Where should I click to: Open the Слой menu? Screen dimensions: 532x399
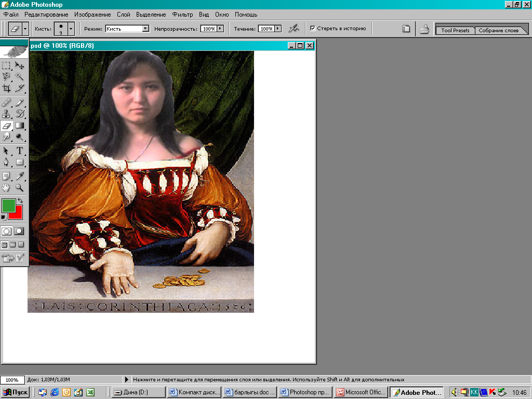pyautogui.click(x=124, y=15)
